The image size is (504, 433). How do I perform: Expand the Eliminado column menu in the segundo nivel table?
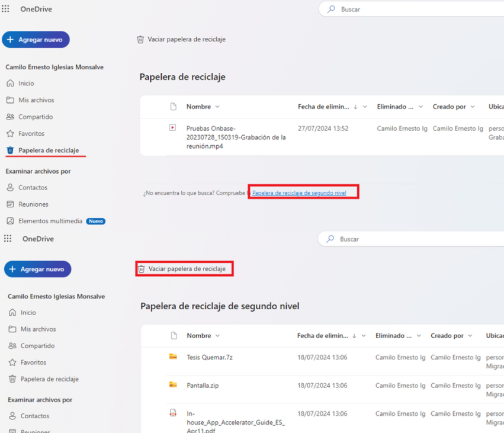point(419,336)
